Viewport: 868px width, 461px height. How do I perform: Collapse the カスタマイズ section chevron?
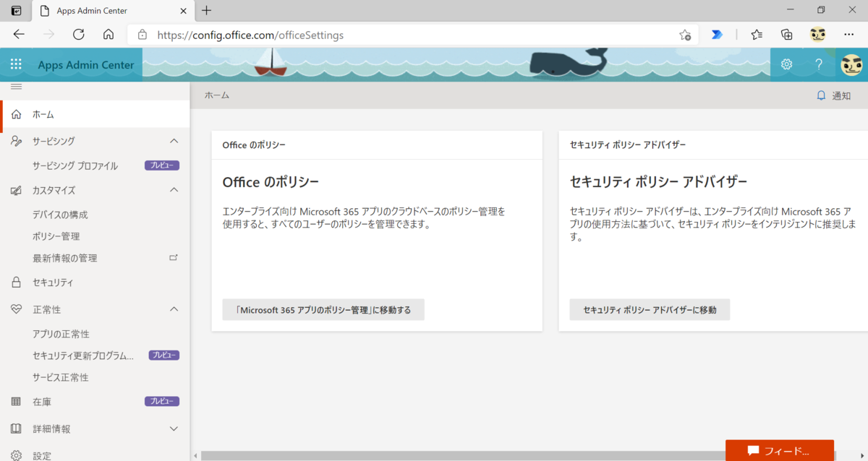coord(174,190)
